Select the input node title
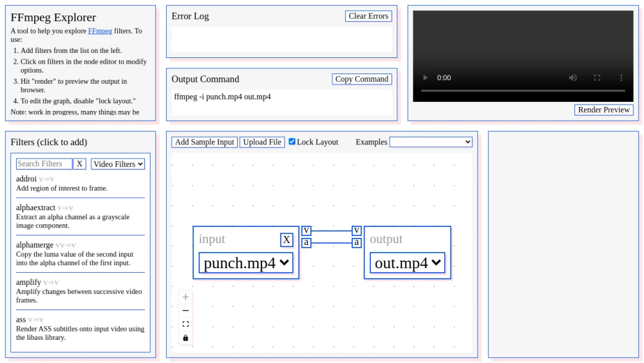Image resolution: width=644 pixels, height=363 pixels. tap(212, 239)
